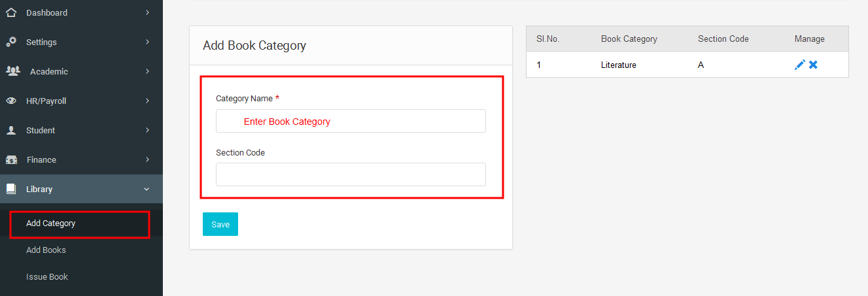Delete Literature category with X icon

[813, 65]
